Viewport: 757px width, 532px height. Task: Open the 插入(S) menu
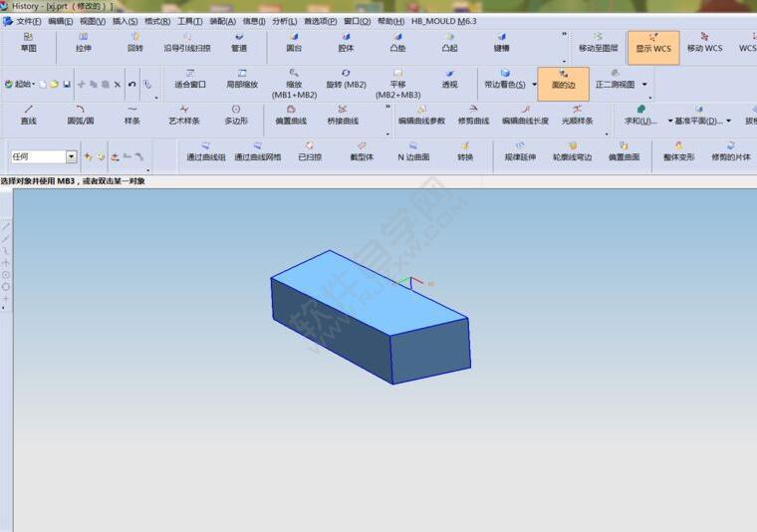tap(126, 21)
